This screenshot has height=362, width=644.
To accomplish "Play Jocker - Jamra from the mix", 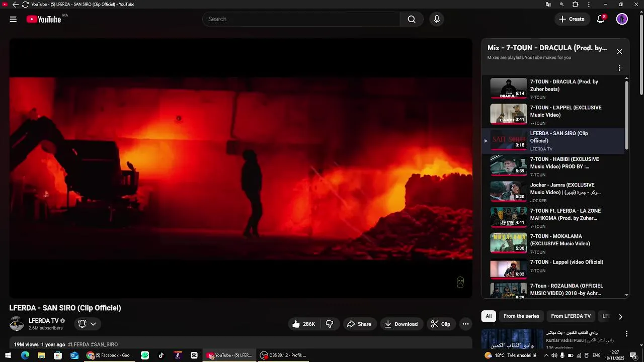I will pos(552,192).
